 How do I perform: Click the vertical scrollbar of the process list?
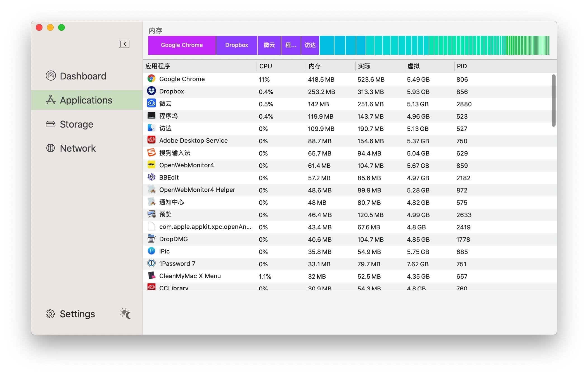[x=553, y=101]
